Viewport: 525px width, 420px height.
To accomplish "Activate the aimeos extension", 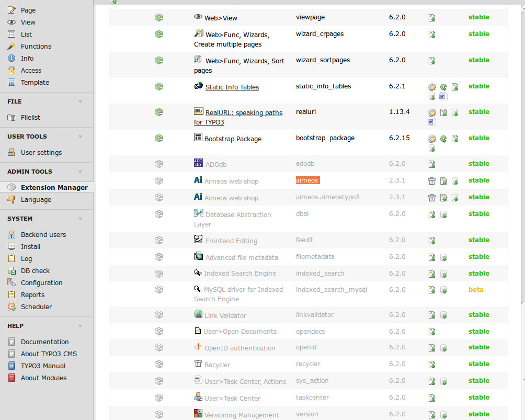I will 159,180.
